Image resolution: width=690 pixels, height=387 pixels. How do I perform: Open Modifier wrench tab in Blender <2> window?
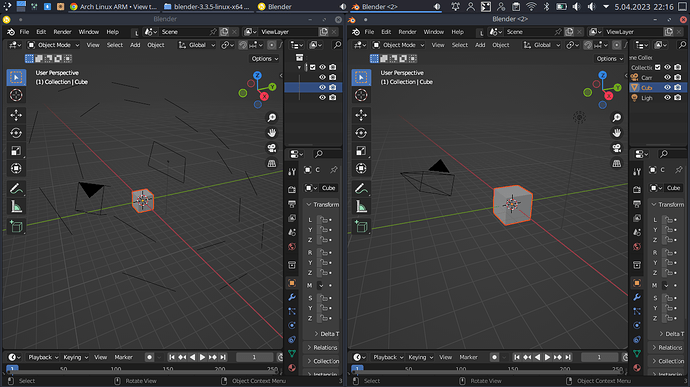(637, 298)
